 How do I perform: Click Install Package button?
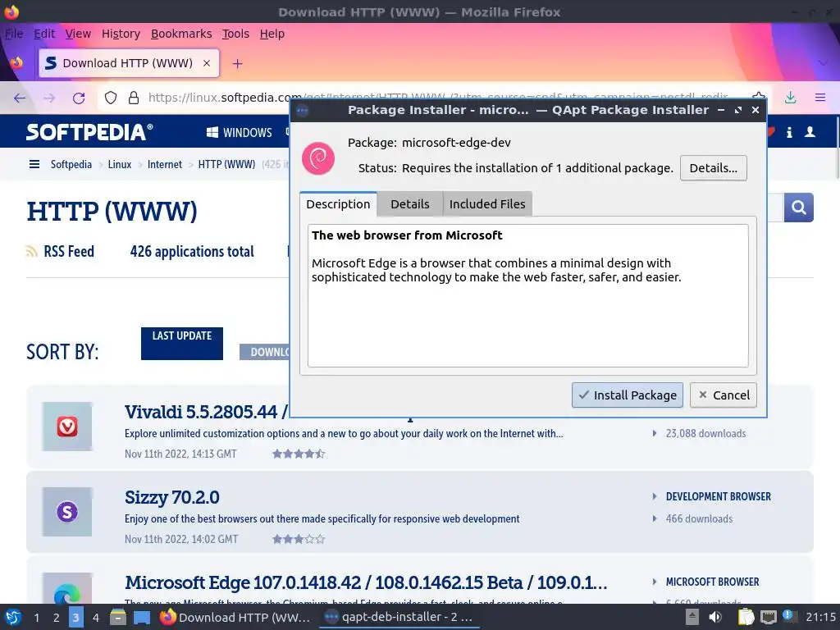coord(628,395)
